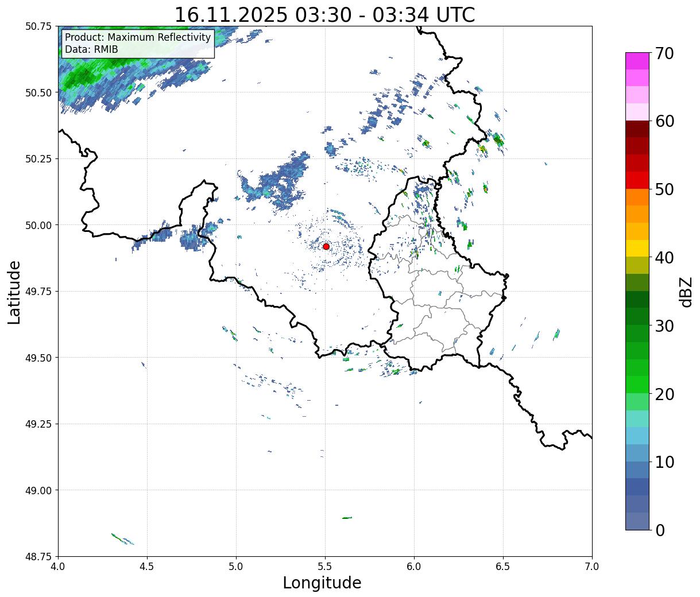The height and width of the screenshot is (597, 700).
Task: Click the latitude tick label 49.00
Action: click(38, 490)
